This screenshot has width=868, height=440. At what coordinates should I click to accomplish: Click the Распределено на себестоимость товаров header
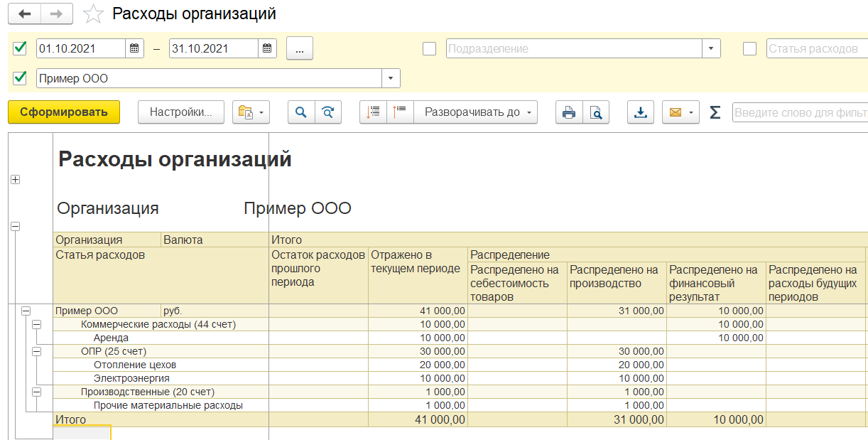click(x=518, y=283)
